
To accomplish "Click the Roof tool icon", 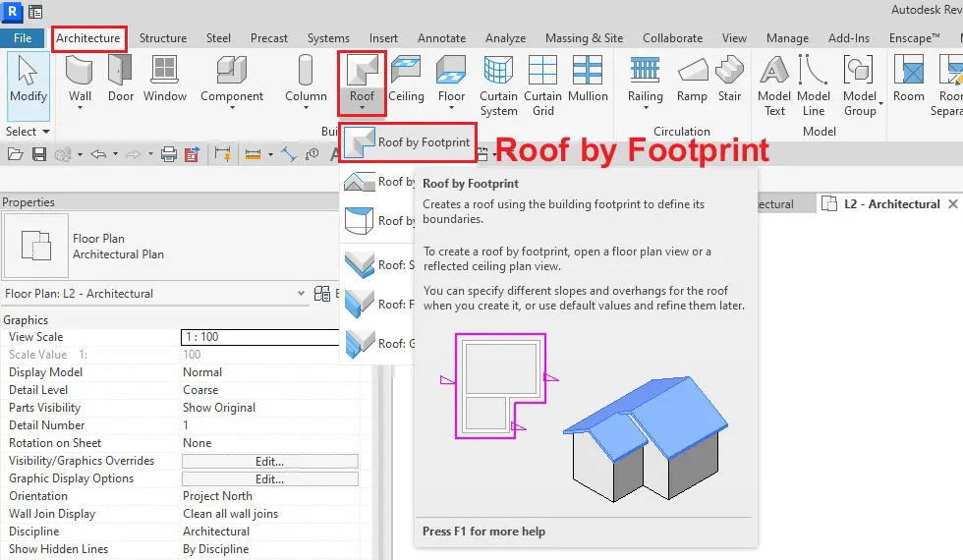I will click(x=362, y=71).
